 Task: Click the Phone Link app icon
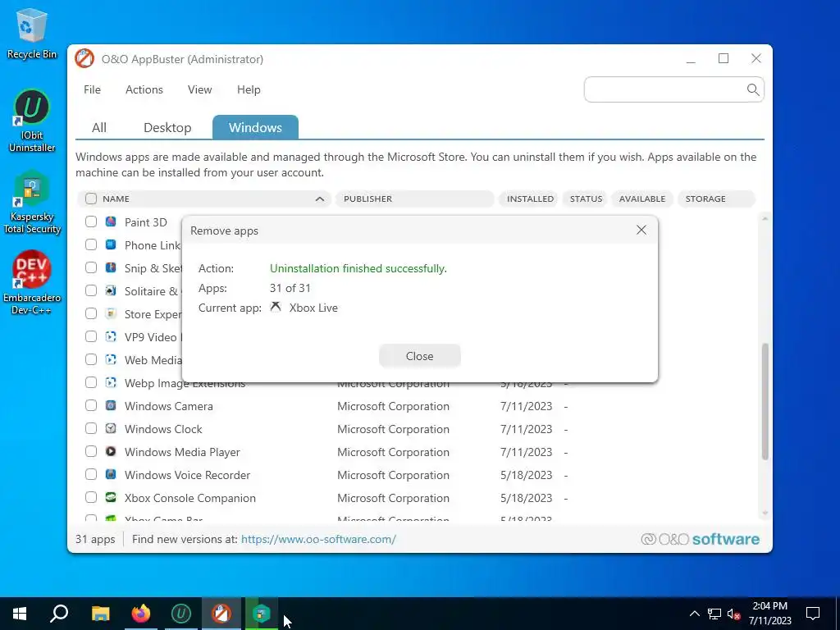(111, 244)
